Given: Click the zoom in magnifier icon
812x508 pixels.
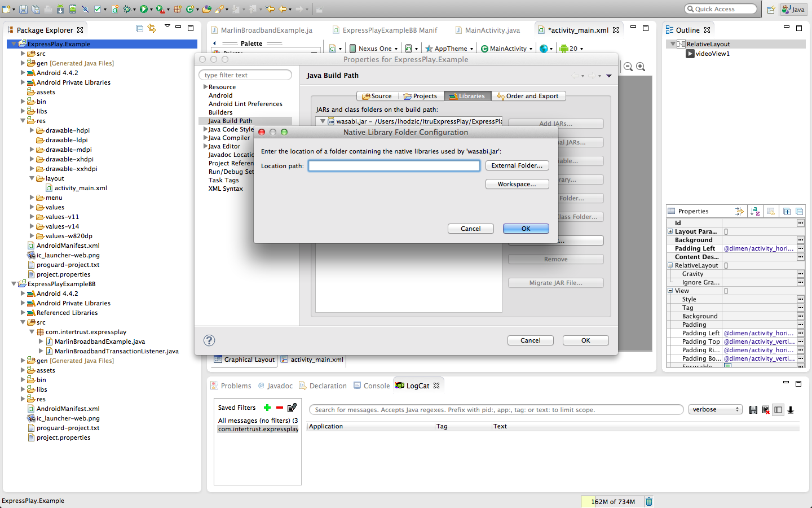Looking at the screenshot, I should tap(641, 67).
